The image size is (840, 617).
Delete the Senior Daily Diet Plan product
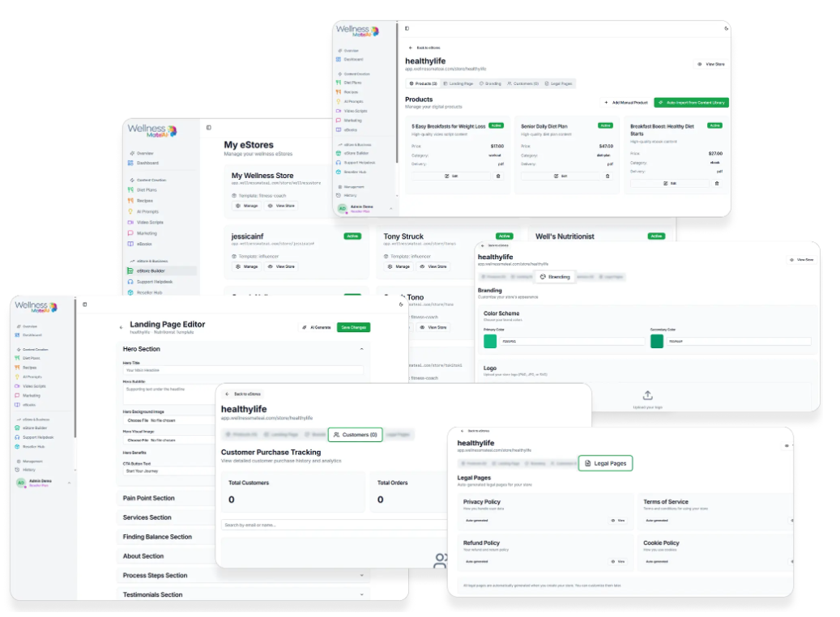pos(608,176)
